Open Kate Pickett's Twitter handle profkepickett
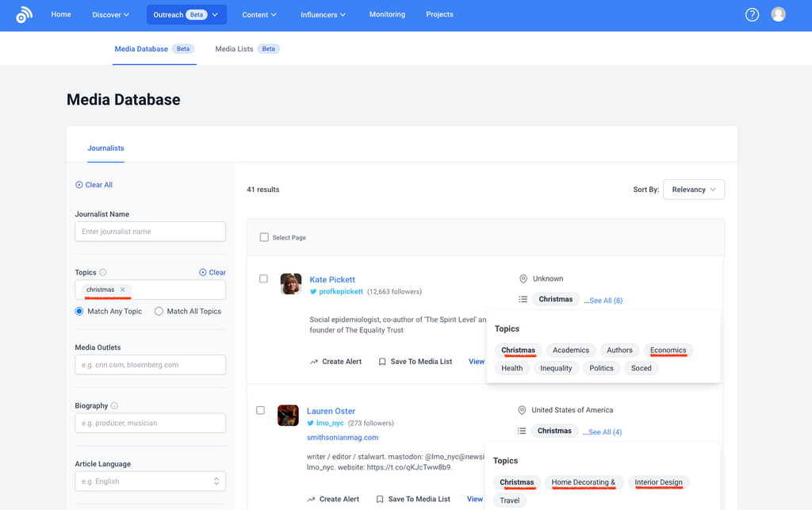Screen dimensions: 812x510 pyautogui.click(x=340, y=292)
